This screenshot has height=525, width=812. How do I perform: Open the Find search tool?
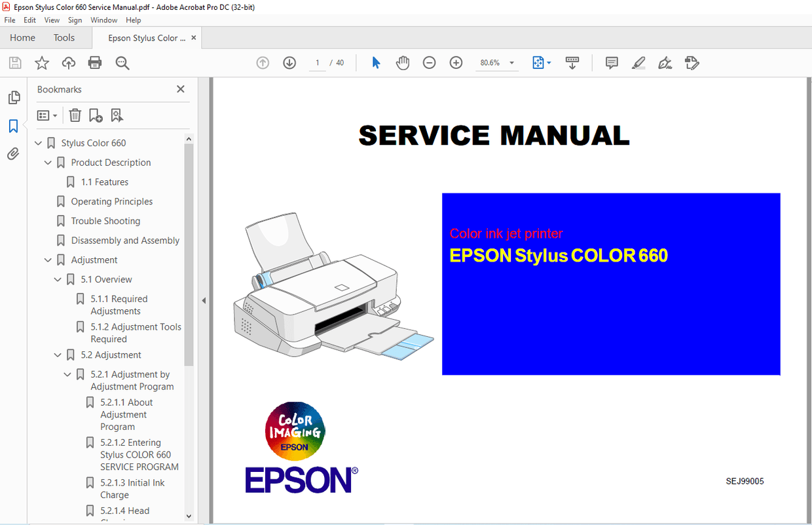point(122,62)
